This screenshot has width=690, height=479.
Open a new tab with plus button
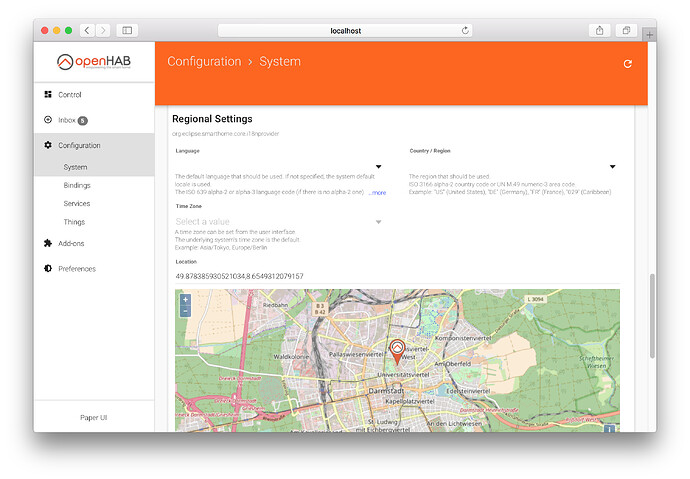point(649,34)
